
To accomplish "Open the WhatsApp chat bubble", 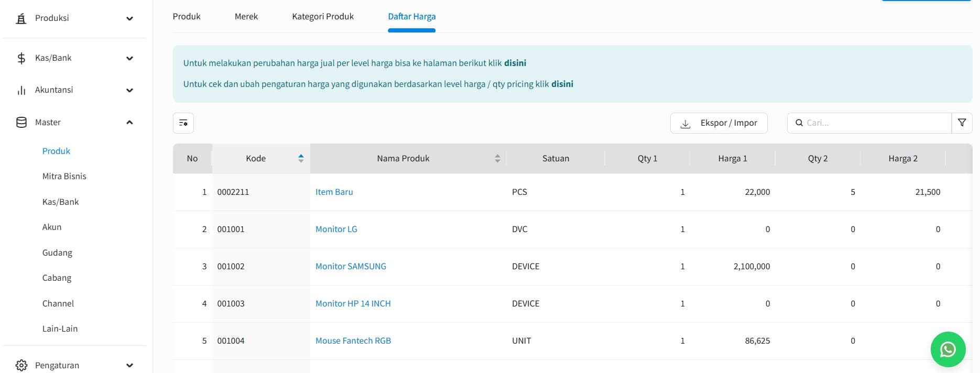I will (x=948, y=349).
